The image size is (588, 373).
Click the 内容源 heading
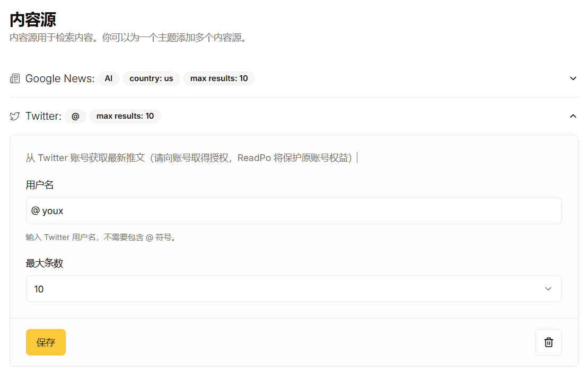[33, 20]
